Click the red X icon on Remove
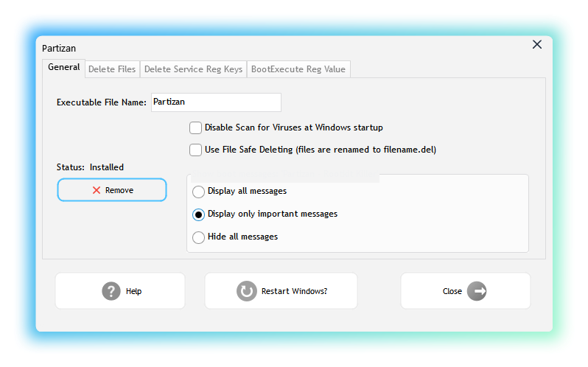This screenshot has width=588, height=367. coord(97,190)
